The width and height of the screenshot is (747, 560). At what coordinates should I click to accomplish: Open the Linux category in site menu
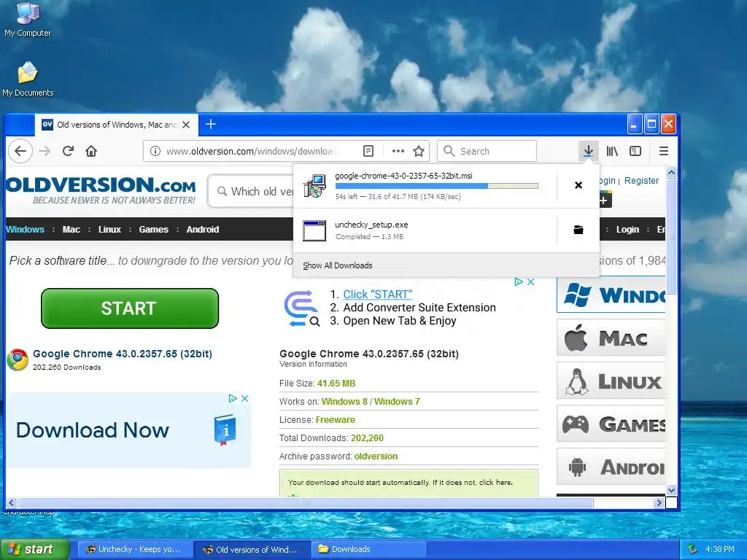tap(109, 230)
